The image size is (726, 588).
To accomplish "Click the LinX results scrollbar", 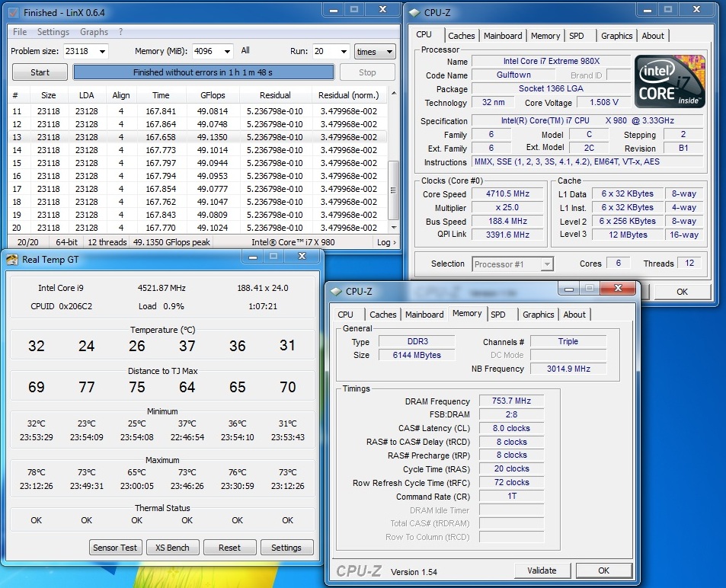I will [x=393, y=190].
